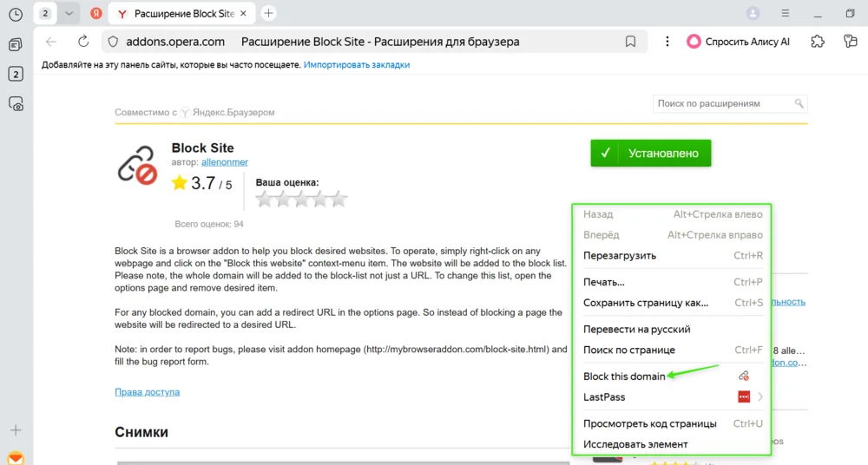This screenshot has height=465, width=868.
Task: Click the Block Site icon beside Block this domain
Action: point(744,376)
